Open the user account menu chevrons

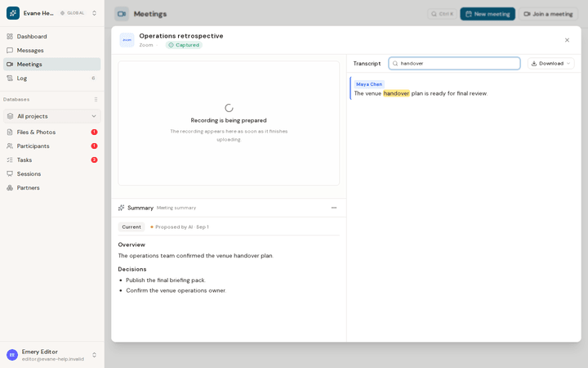(x=94, y=355)
